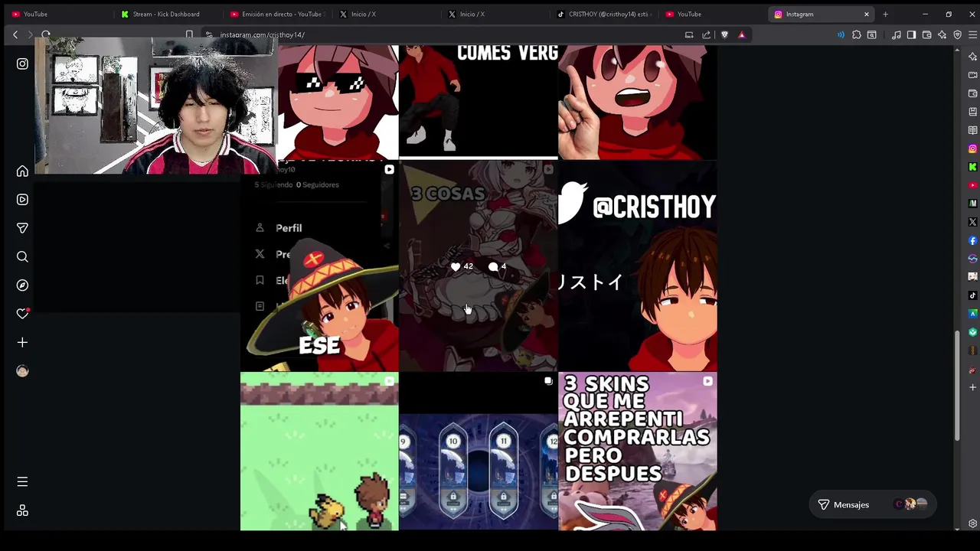980x551 pixels.
Task: Open profile avatar in Instagram sidebar
Action: pyautogui.click(x=22, y=371)
